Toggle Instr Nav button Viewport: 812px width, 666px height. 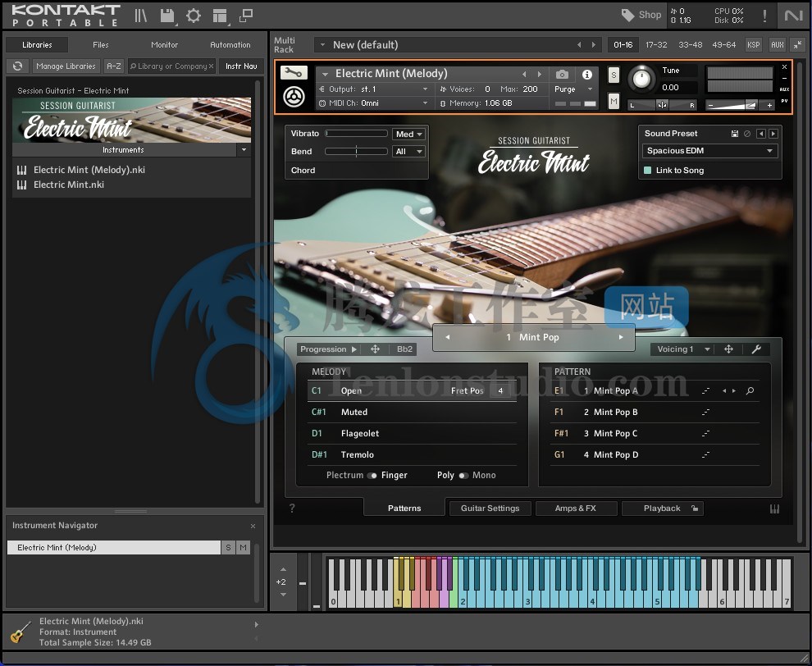click(241, 66)
